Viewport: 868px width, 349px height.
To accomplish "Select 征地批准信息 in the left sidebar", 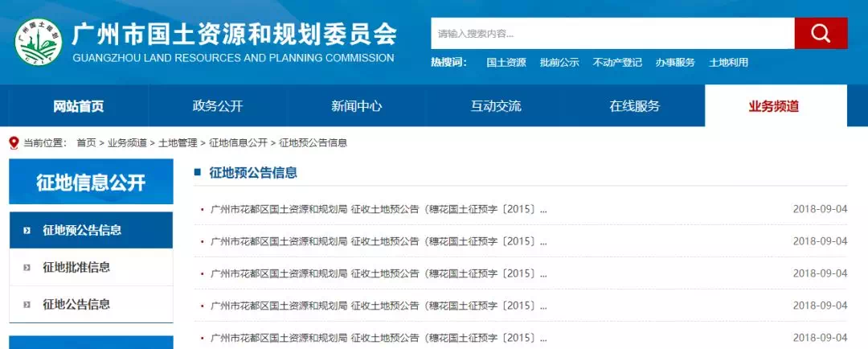I will coord(76,268).
